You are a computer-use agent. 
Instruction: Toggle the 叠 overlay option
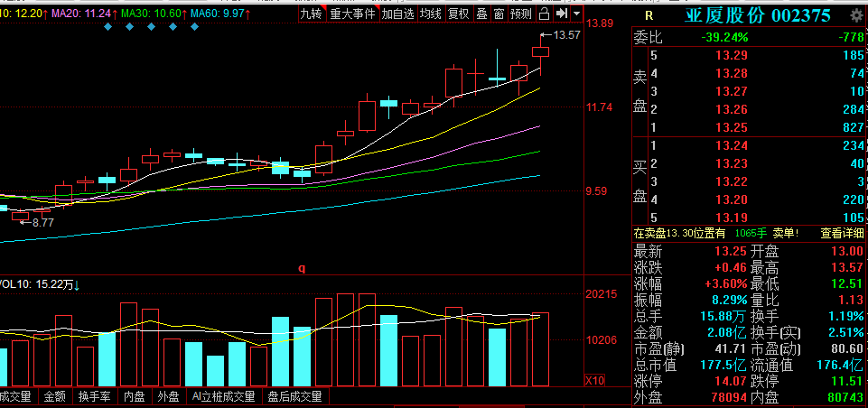(x=481, y=14)
